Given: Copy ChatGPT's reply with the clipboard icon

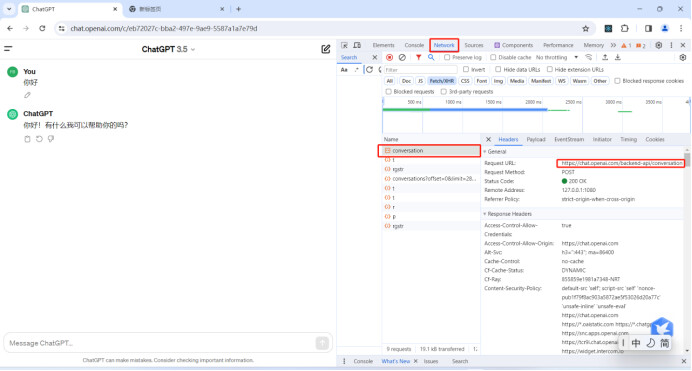Looking at the screenshot, I should tap(27, 139).
